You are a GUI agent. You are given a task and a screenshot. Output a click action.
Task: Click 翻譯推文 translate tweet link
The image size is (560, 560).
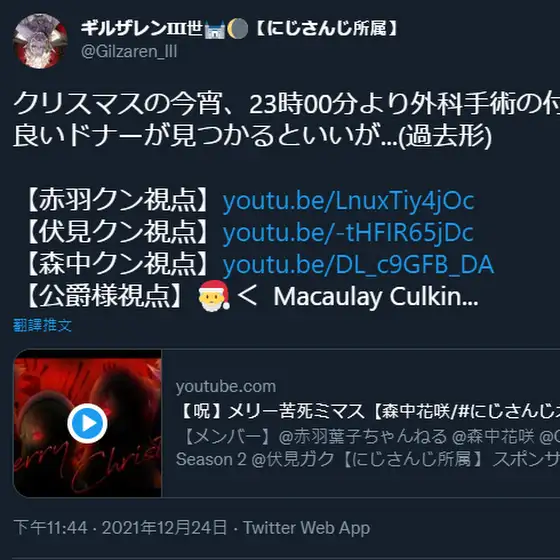(x=42, y=325)
